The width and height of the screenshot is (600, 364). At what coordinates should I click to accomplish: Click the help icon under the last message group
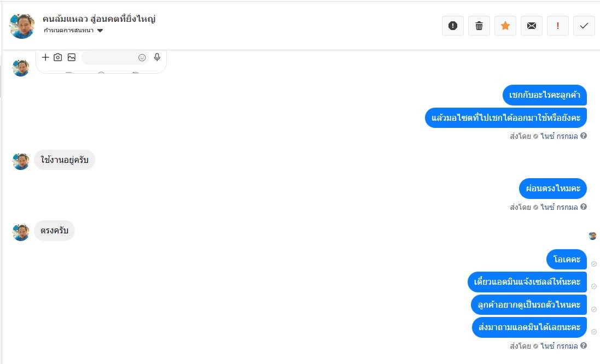(x=584, y=345)
